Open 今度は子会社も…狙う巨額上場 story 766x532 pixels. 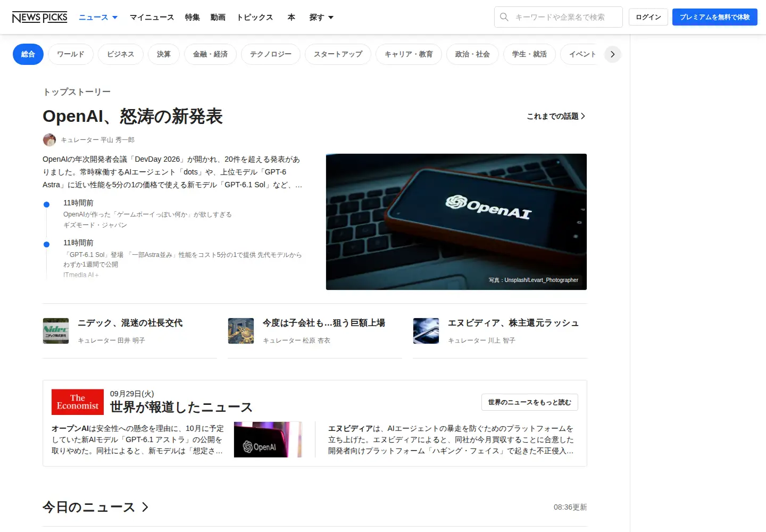coord(324,323)
